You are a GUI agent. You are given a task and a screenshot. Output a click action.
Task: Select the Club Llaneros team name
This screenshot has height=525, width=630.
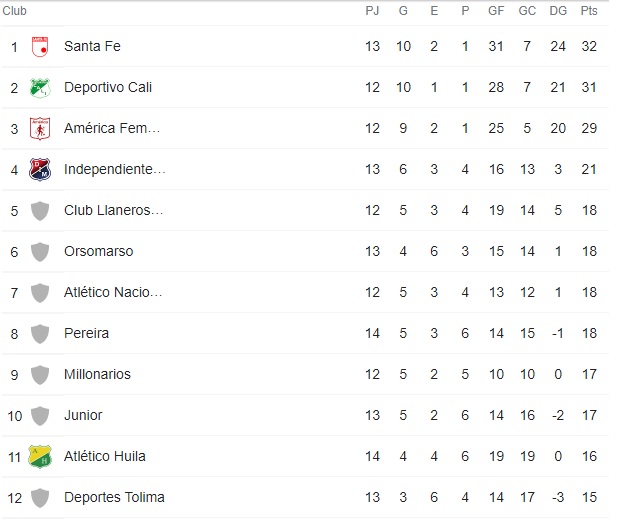click(x=113, y=210)
